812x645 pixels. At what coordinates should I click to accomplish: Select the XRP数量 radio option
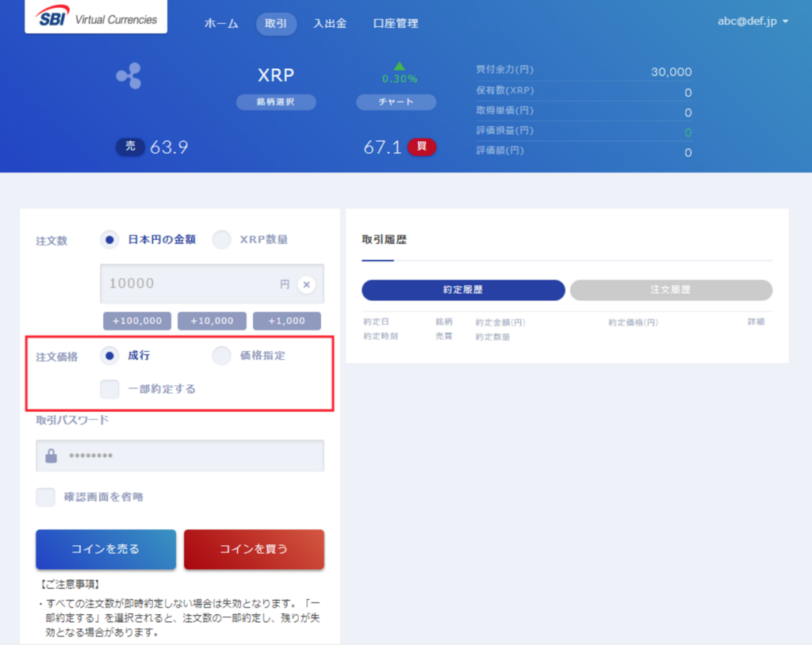click(x=222, y=239)
